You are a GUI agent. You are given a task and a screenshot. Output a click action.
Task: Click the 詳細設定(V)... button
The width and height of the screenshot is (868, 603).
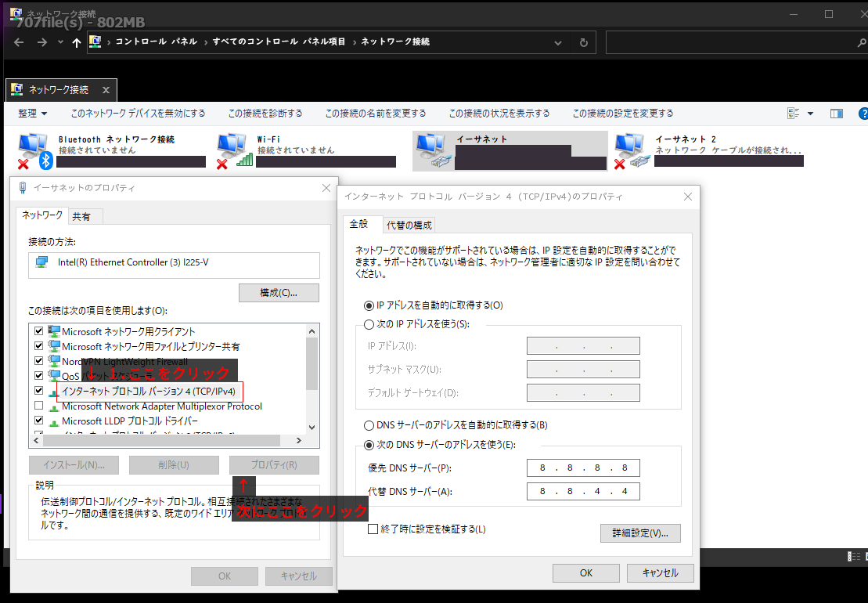pyautogui.click(x=640, y=533)
